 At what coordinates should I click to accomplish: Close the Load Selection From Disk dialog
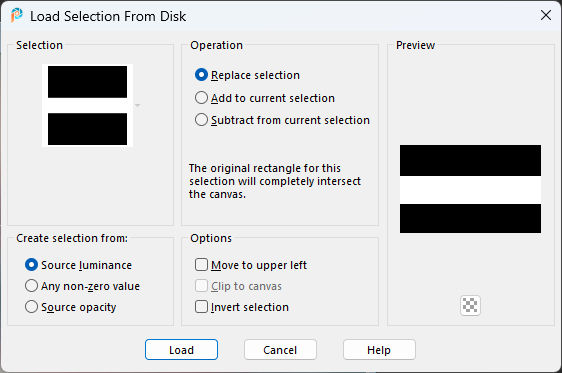546,15
